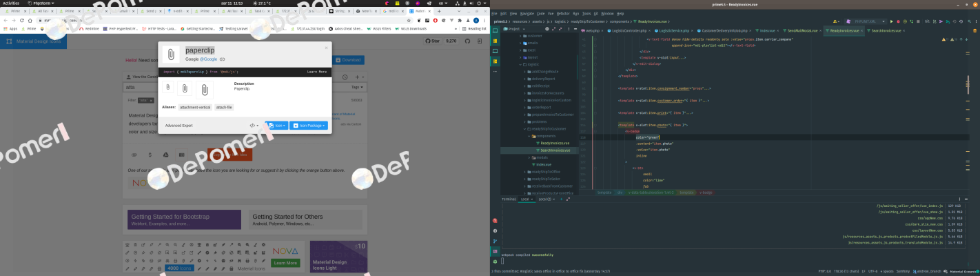The height and width of the screenshot is (276, 980).
Task: Run the PHPUnit.XML configuration with the green play icon
Action: click(890, 22)
